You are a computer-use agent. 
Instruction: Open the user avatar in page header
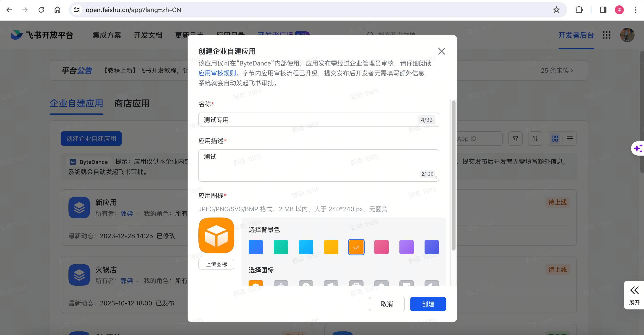pos(627,35)
